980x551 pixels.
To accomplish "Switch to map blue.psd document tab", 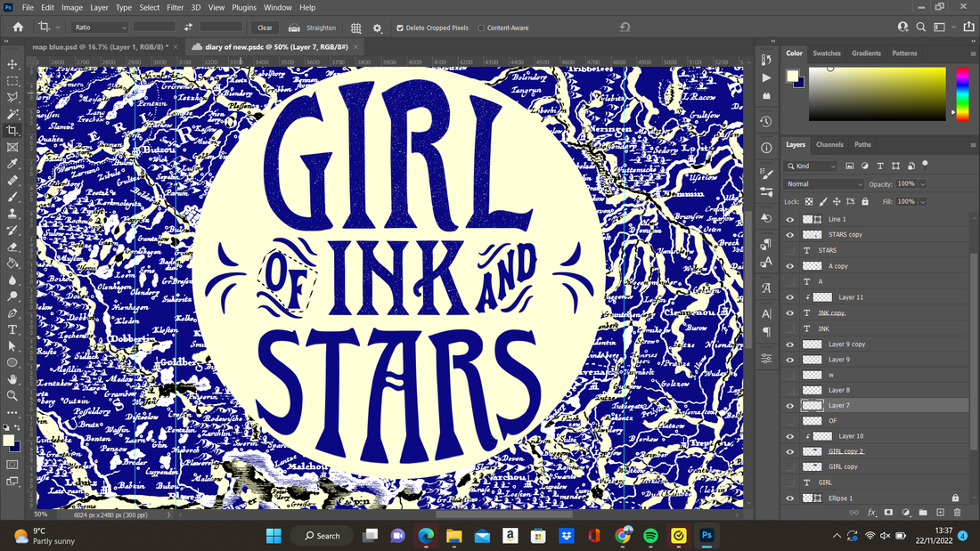I will pyautogui.click(x=100, y=47).
